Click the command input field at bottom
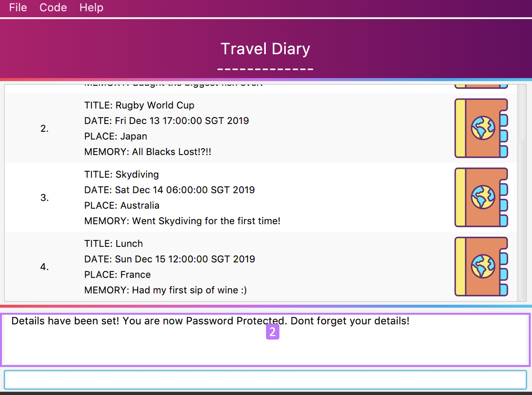The width and height of the screenshot is (532, 395). (265, 379)
